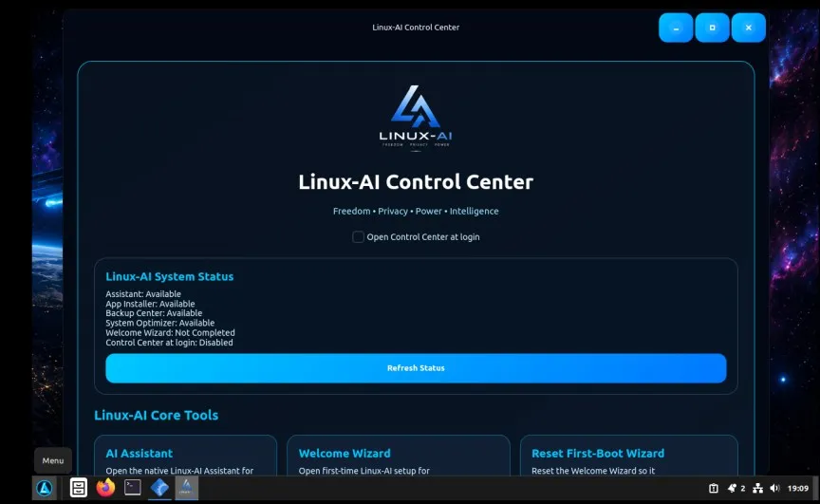The height and width of the screenshot is (504, 820).
Task: Open the terminal from the taskbar
Action: [133, 488]
